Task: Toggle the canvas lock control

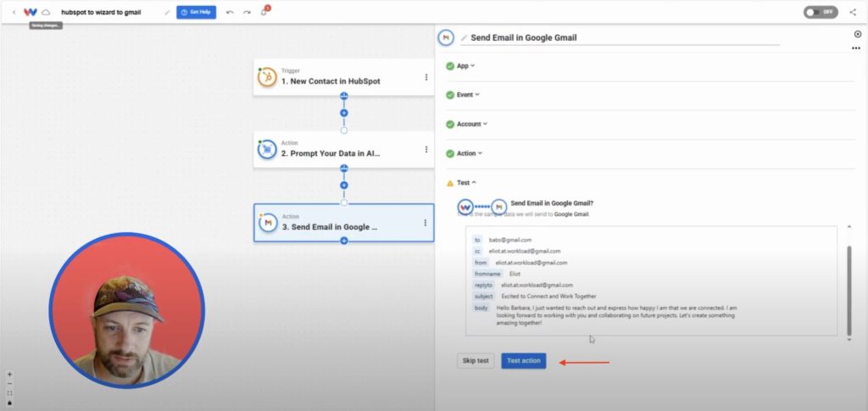Action: (9, 403)
